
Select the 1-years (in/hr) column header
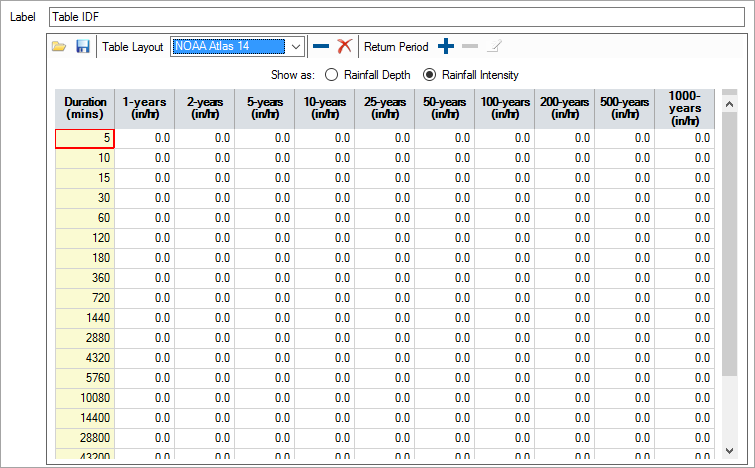point(144,109)
